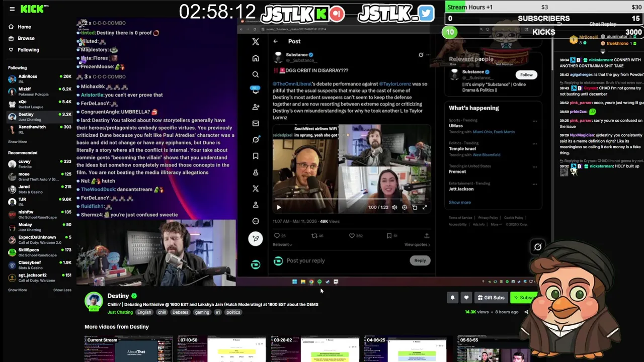Open TJR recommended channel
This screenshot has height=362, width=644.
pos(39,202)
